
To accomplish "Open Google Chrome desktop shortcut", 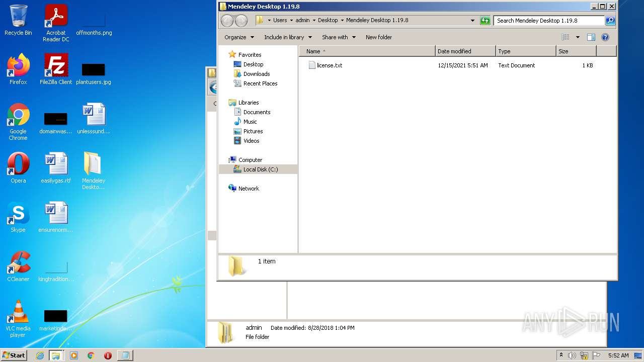I will click(18, 122).
